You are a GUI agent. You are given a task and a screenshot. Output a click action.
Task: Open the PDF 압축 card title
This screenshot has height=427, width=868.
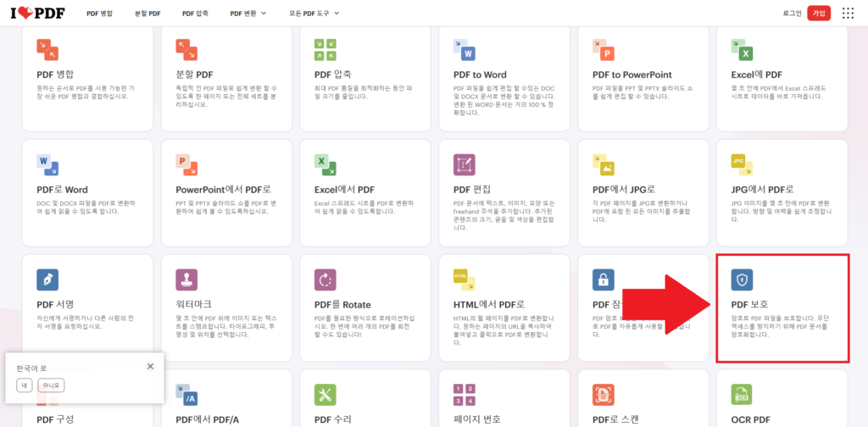click(332, 75)
